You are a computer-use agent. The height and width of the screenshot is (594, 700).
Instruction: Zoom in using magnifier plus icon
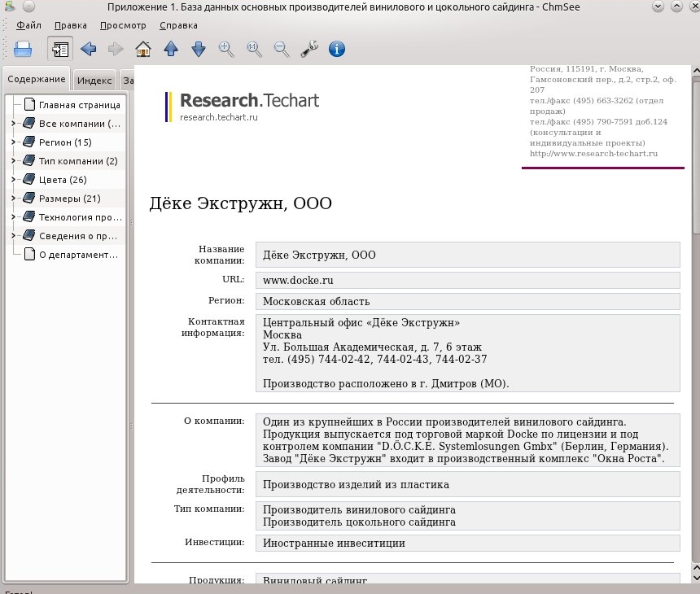tap(226, 49)
